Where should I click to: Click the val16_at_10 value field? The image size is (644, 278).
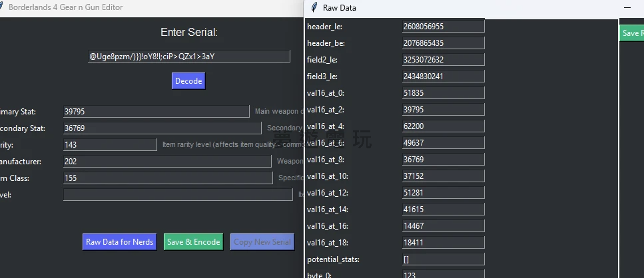click(443, 176)
